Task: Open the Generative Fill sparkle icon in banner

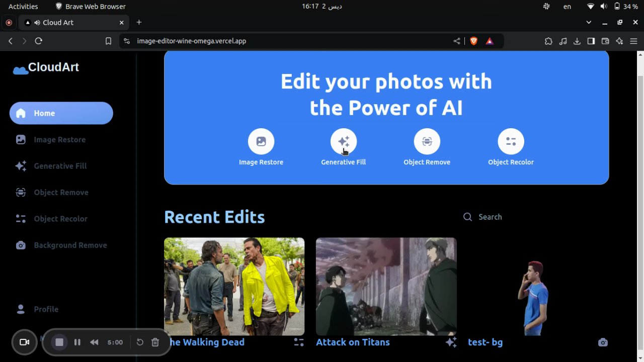Action: pyautogui.click(x=344, y=141)
